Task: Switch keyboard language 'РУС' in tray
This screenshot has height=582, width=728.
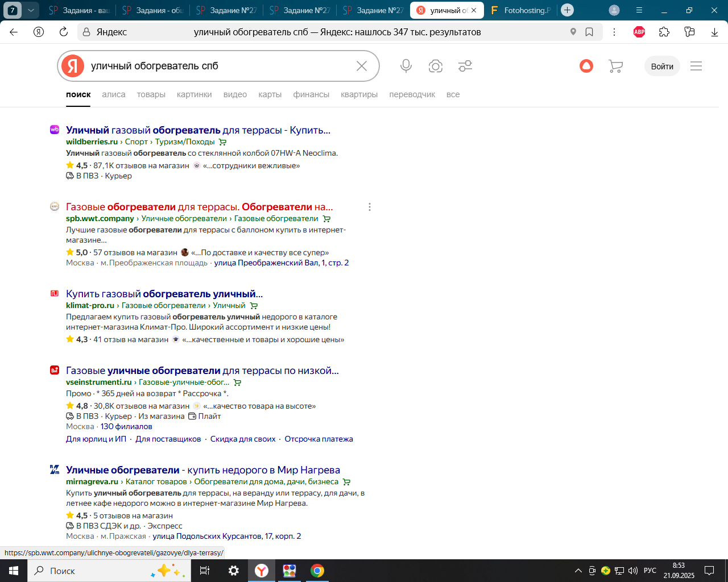Action: click(x=650, y=571)
